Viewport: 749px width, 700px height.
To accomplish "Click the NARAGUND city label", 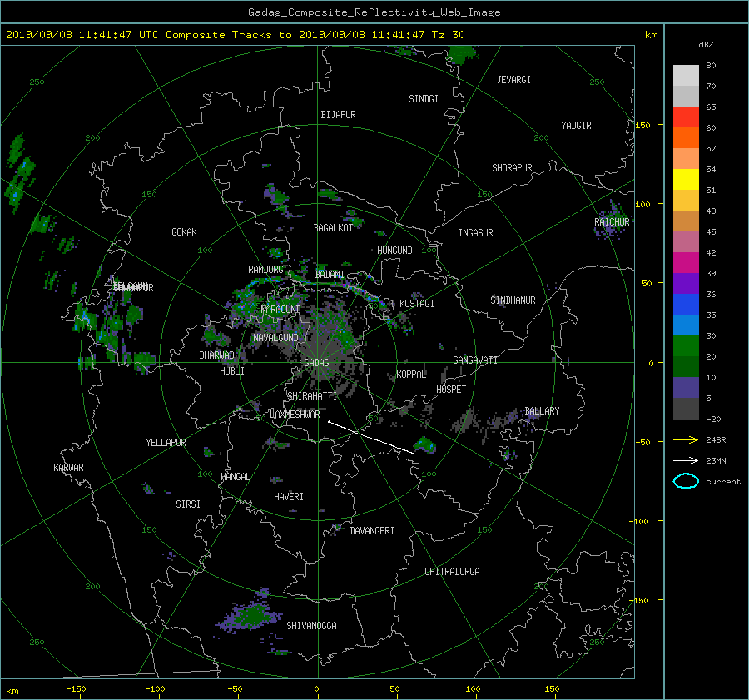I will tap(281, 310).
